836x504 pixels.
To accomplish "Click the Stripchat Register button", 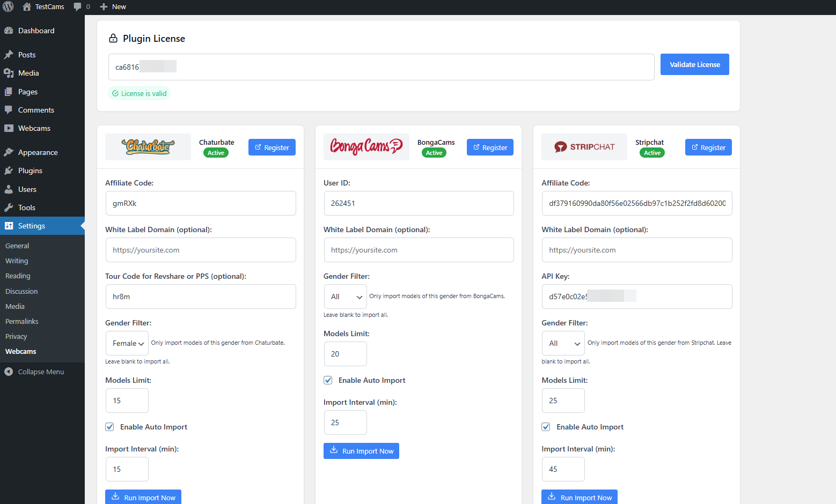I will point(708,147).
